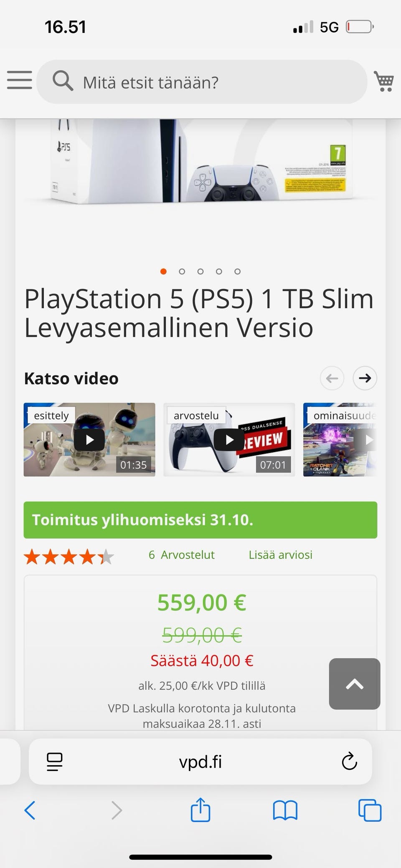Open the shopping cart
Viewport: 401px width, 868px height.
(x=384, y=81)
